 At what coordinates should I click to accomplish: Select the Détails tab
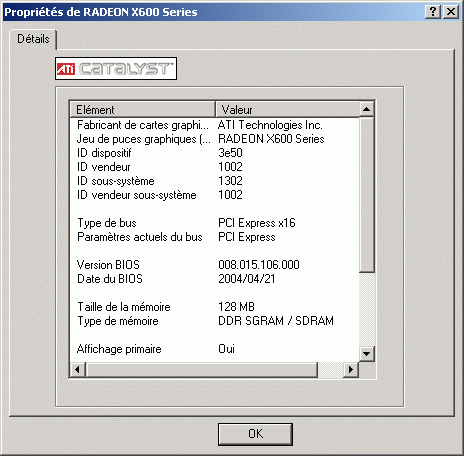tap(33, 39)
